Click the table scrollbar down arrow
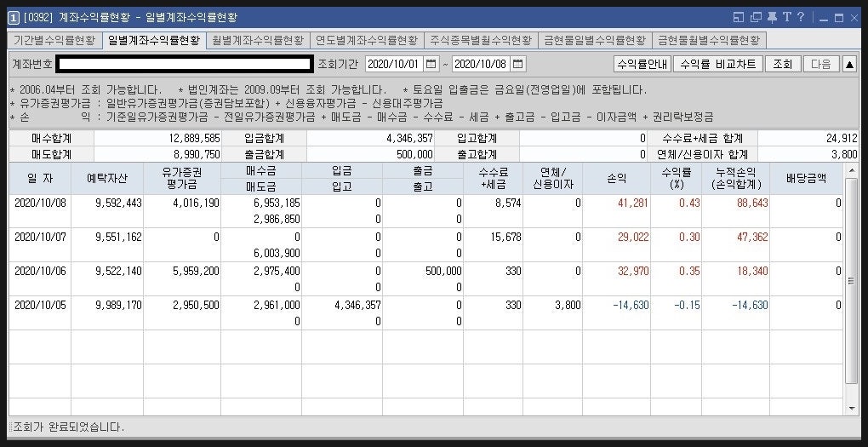 (x=851, y=409)
